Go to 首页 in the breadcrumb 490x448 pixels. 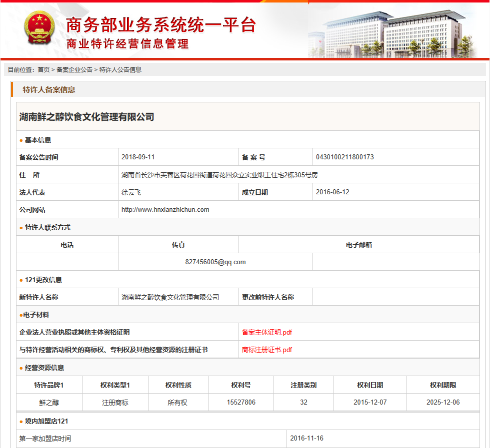tap(43, 70)
